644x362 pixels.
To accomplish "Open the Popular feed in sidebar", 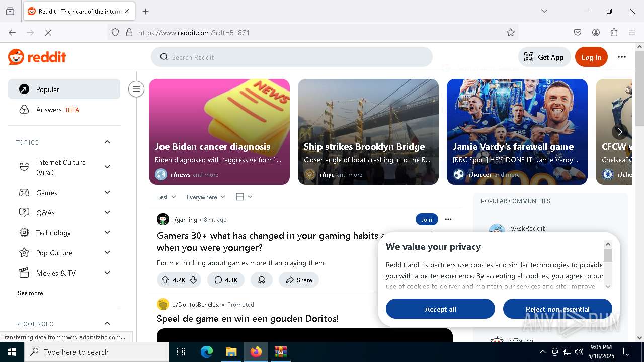I will 64,89.
